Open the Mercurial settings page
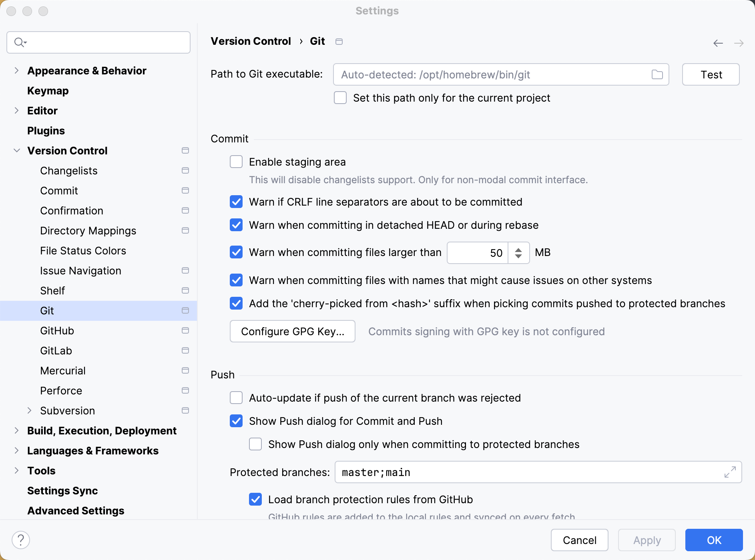The image size is (755, 560). point(63,370)
